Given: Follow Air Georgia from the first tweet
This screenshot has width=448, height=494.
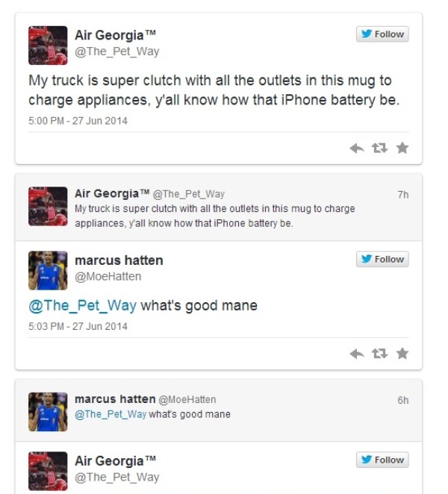Looking at the screenshot, I should coord(382,34).
